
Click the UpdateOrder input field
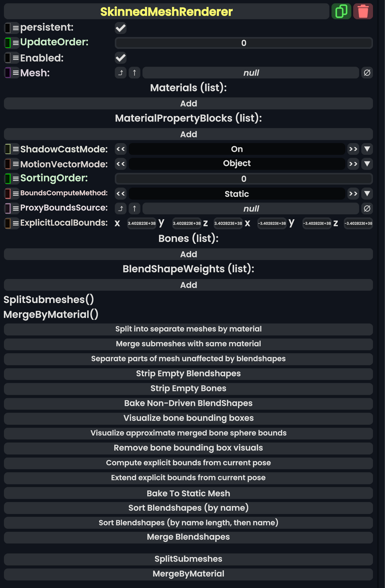point(243,43)
